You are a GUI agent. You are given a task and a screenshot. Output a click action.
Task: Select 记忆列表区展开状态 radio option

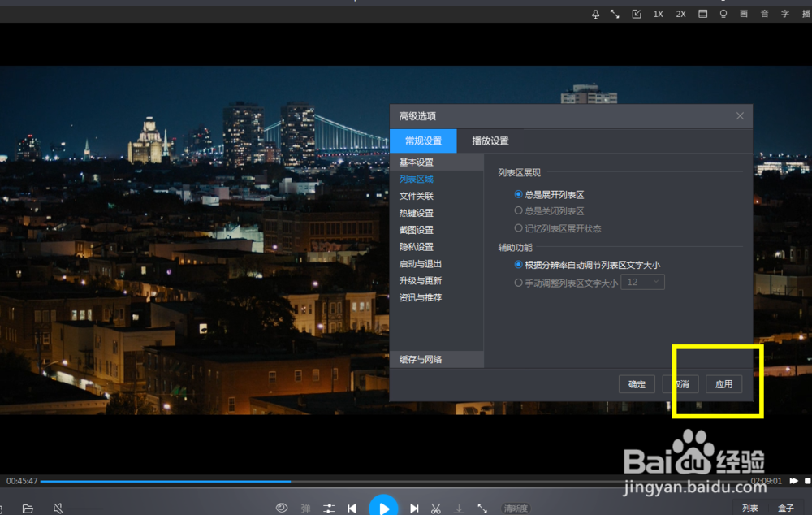point(557,228)
